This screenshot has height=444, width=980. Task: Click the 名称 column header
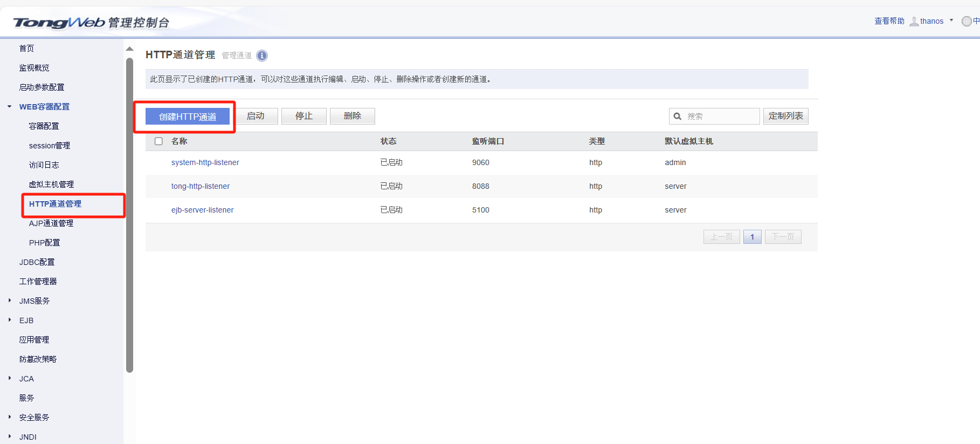pyautogui.click(x=180, y=141)
